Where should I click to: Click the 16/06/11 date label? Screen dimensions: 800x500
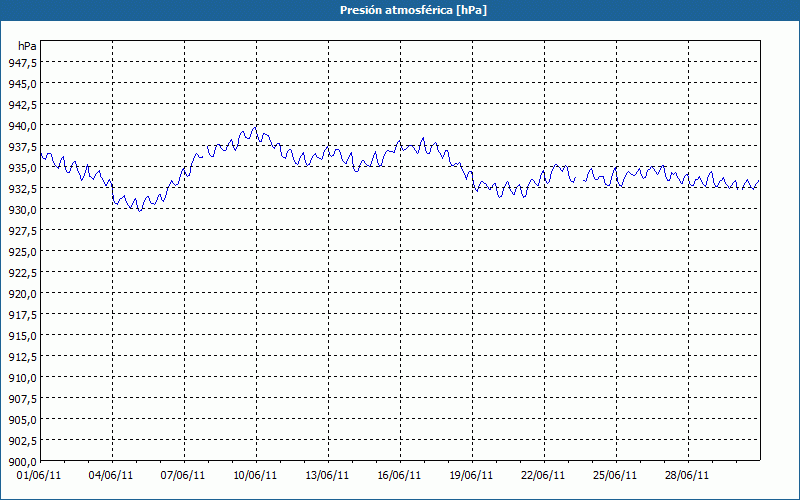click(x=399, y=475)
